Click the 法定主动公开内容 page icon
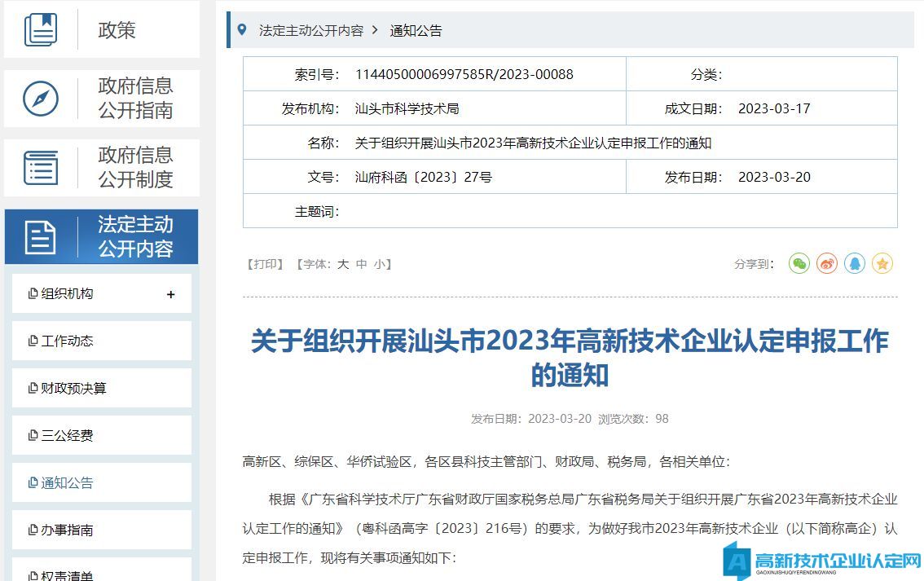 [x=41, y=237]
